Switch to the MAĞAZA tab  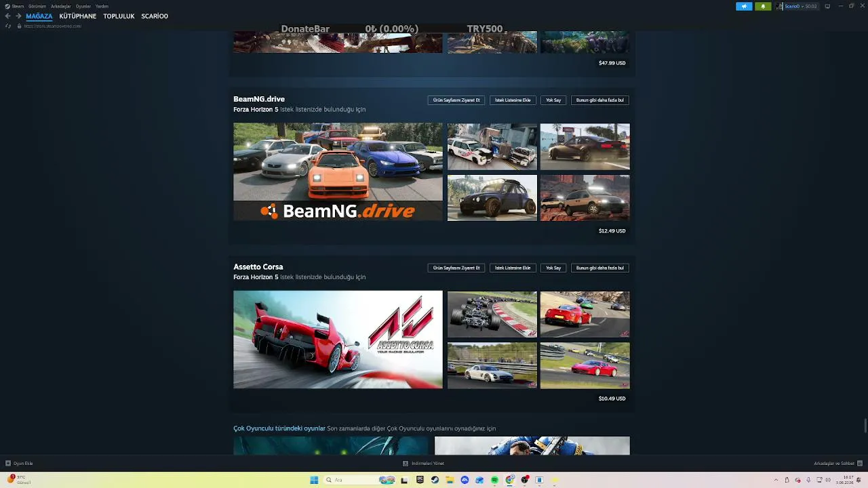(x=39, y=16)
